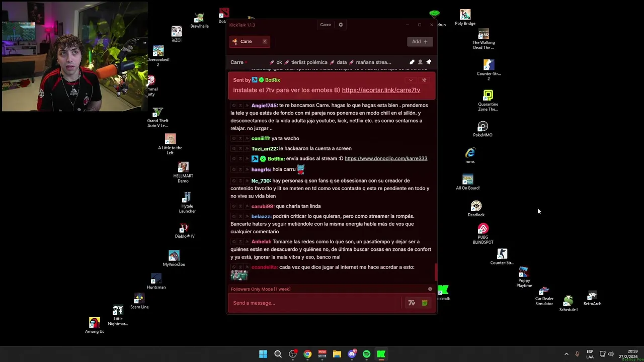Image resolution: width=644 pixels, height=362 pixels.
Task: Select Nc_730 username in chat
Action: click(x=261, y=180)
